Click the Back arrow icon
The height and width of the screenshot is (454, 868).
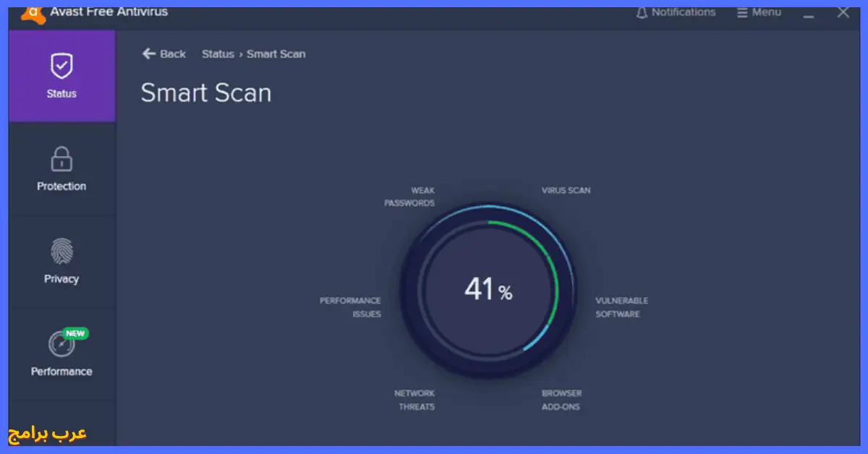click(x=149, y=53)
